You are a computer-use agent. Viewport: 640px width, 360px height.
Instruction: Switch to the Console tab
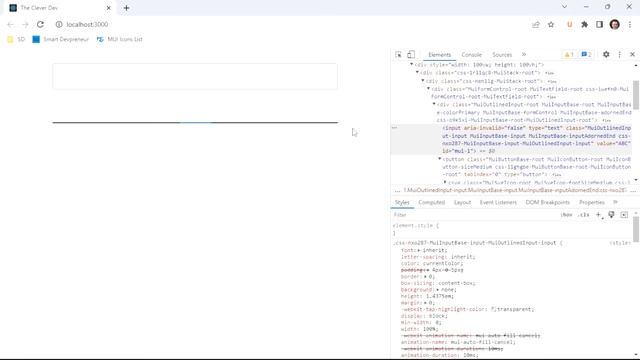pos(471,55)
